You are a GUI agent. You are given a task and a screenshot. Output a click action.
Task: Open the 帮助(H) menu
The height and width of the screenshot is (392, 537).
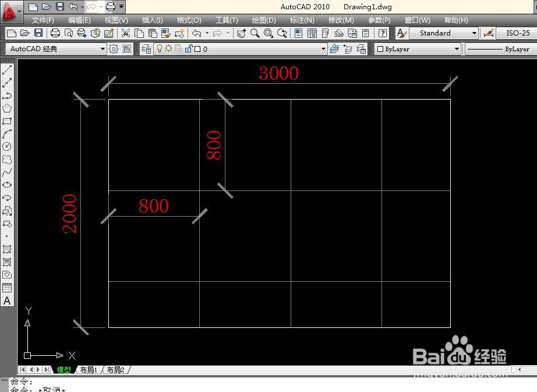pos(456,20)
